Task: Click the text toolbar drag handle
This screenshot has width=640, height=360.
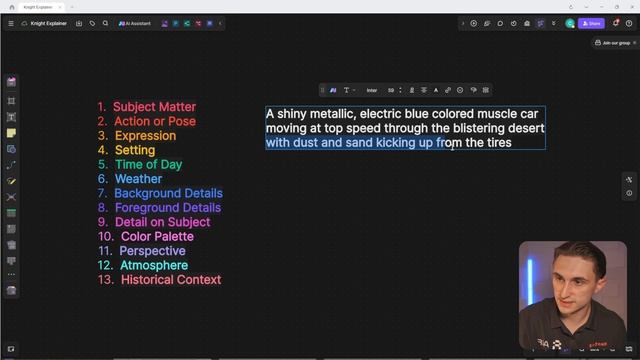Action: (x=322, y=90)
